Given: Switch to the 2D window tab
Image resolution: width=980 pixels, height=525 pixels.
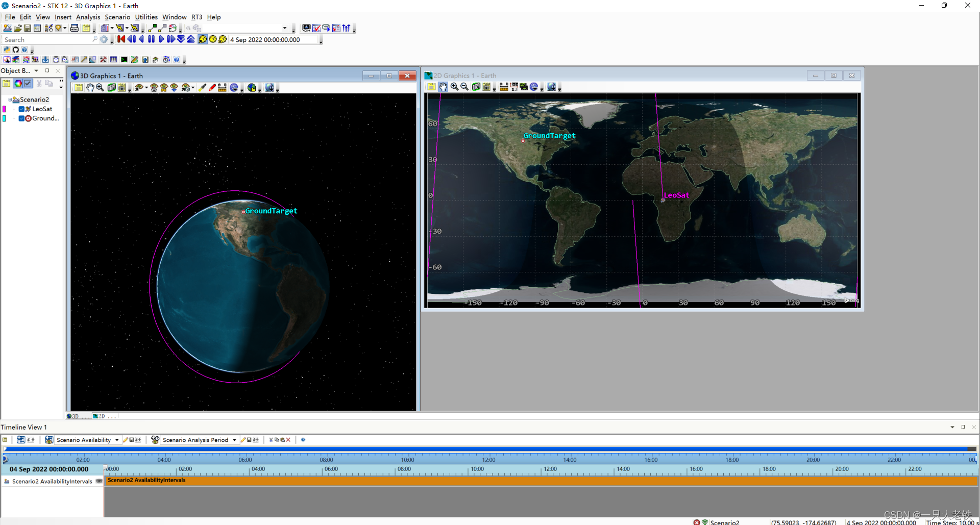Looking at the screenshot, I should pos(105,416).
